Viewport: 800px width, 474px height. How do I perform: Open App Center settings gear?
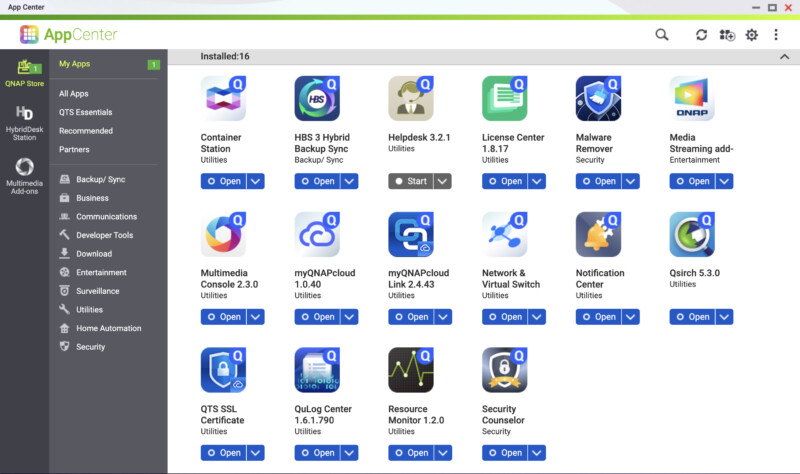752,35
